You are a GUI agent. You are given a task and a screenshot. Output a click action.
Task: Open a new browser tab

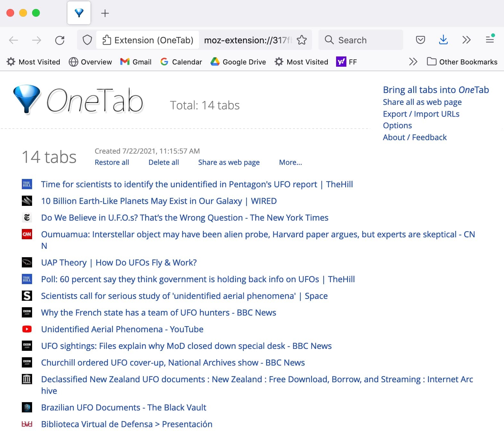tap(105, 13)
